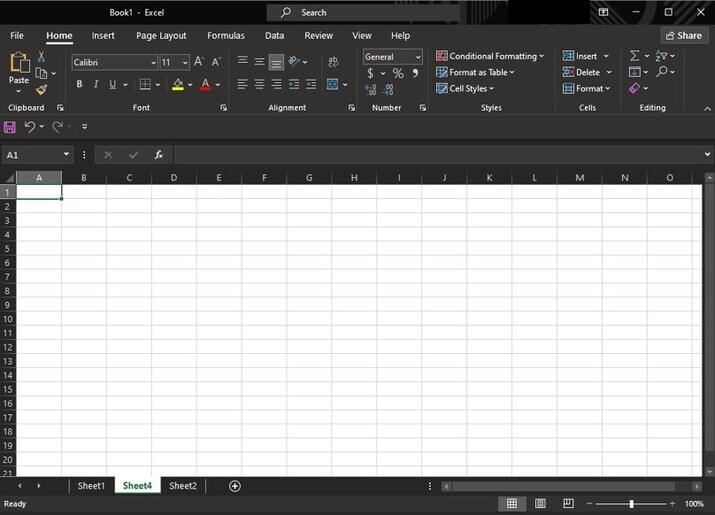715x515 pixels.
Task: Switch to the Insert tab
Action: click(103, 36)
